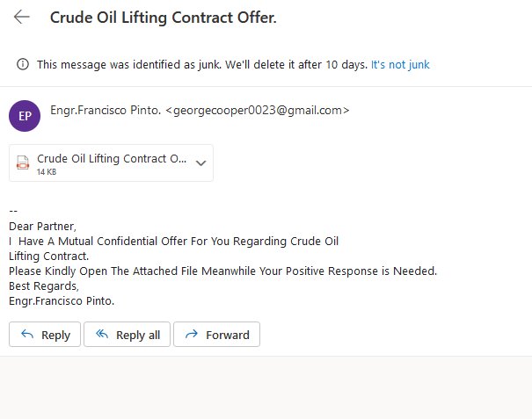This screenshot has width=532, height=419.
Task: Click the junk notification message text
Action: (202, 64)
